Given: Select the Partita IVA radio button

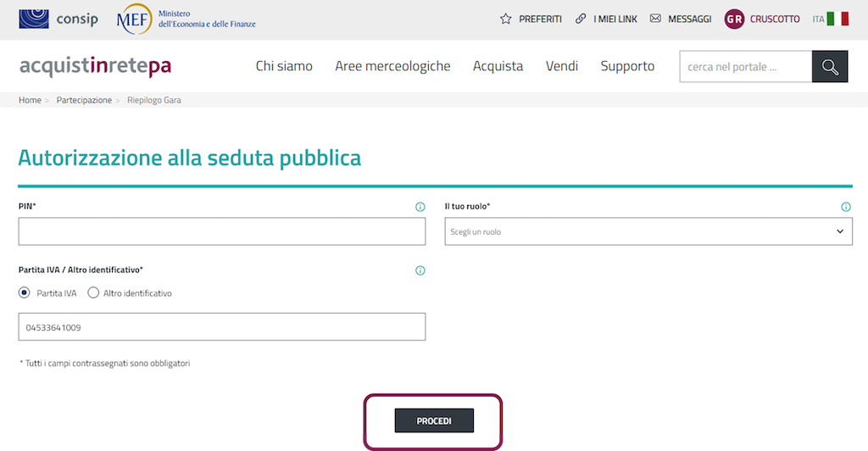Looking at the screenshot, I should [25, 293].
